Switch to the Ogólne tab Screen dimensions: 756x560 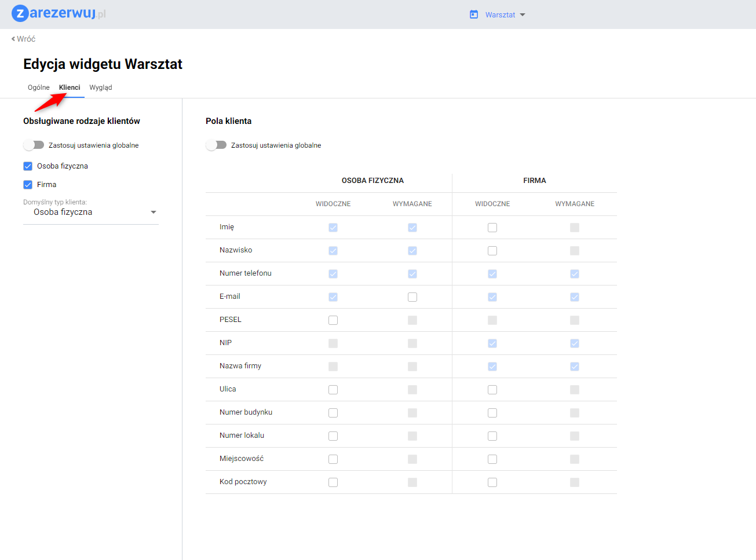point(39,87)
